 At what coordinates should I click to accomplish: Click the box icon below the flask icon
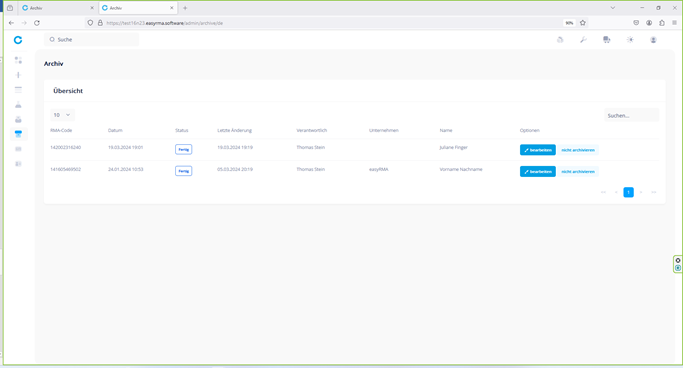18,119
